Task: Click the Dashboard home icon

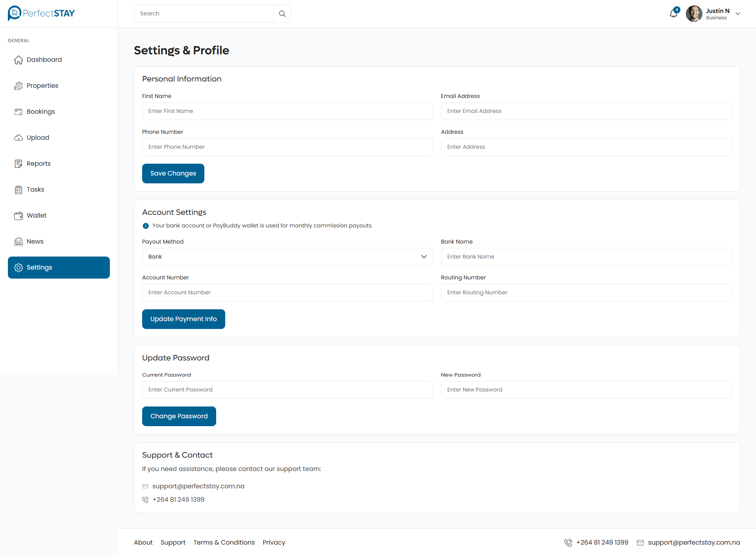Action: (19, 60)
